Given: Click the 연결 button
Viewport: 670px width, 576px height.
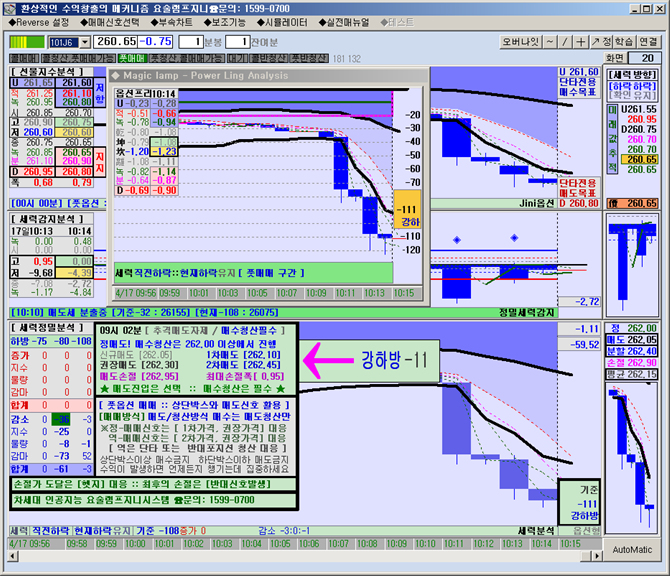Looking at the screenshot, I should (648, 42).
